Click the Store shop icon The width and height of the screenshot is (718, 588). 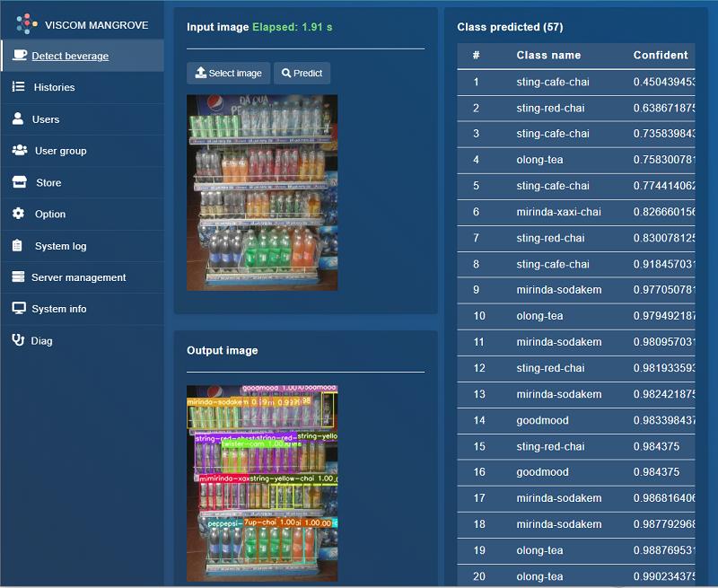tap(19, 182)
